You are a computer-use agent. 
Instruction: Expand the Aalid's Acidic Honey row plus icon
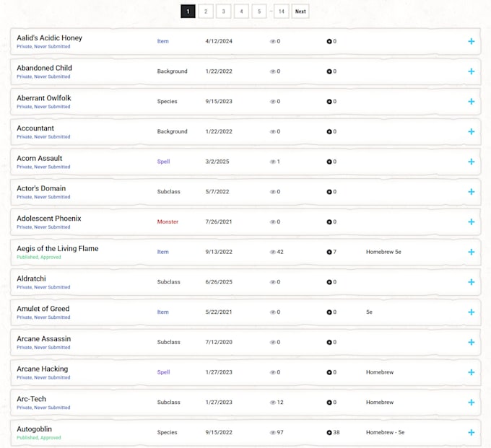click(x=471, y=41)
